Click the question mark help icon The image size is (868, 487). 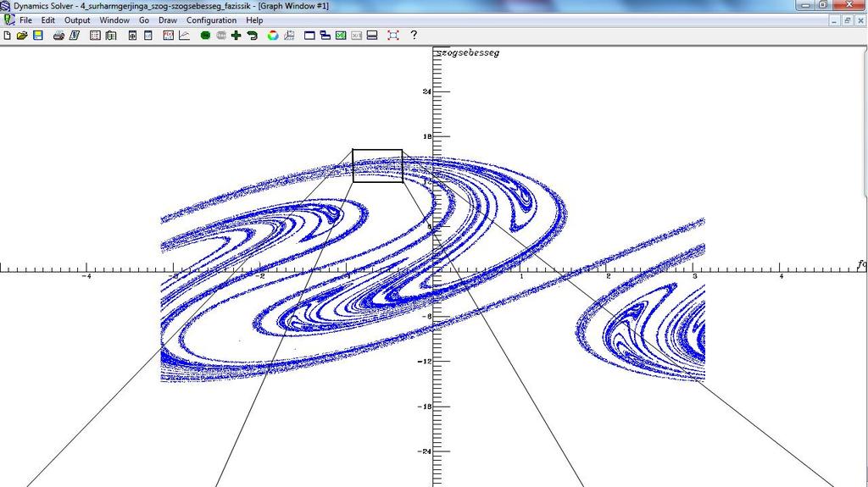(x=414, y=35)
